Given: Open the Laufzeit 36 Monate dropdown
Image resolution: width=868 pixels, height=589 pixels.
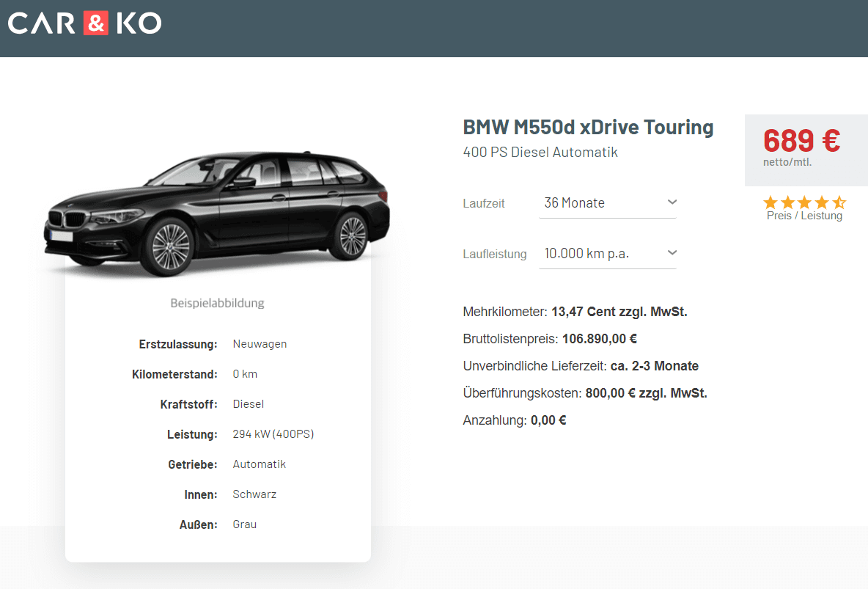Looking at the screenshot, I should point(608,203).
